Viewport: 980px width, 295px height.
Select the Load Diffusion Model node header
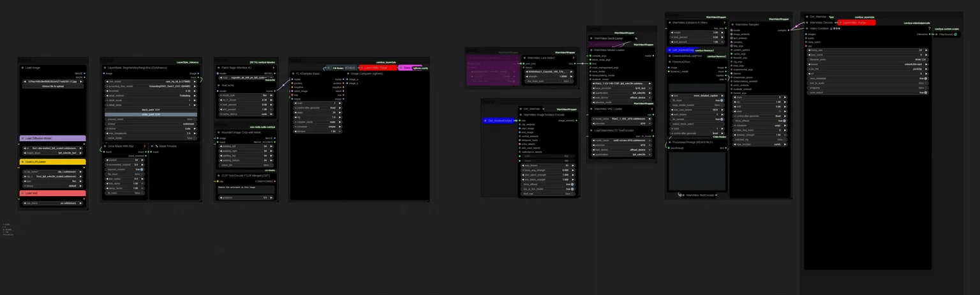click(x=52, y=138)
